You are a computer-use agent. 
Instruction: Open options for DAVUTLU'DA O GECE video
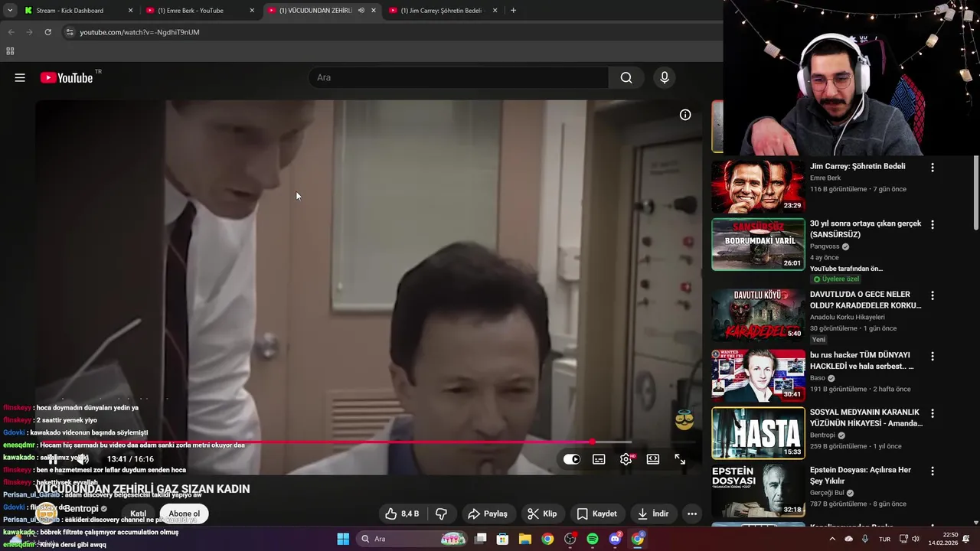[932, 295]
